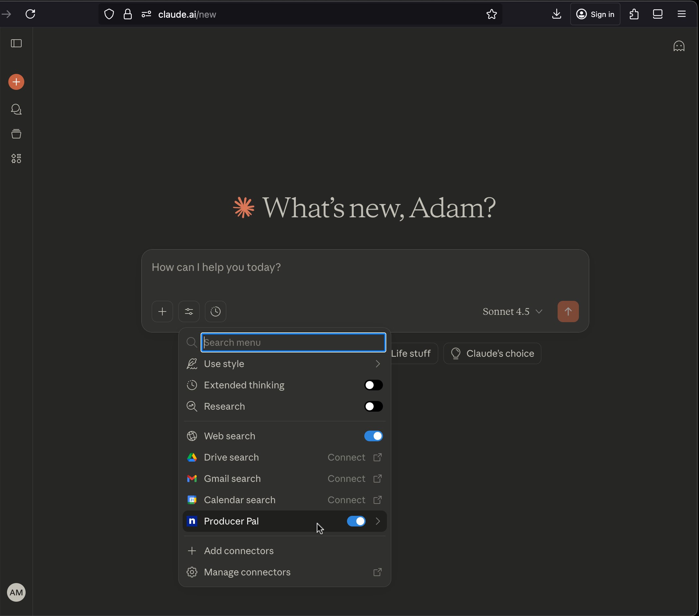699x616 pixels.
Task: Disable Web search
Action: tap(373, 436)
